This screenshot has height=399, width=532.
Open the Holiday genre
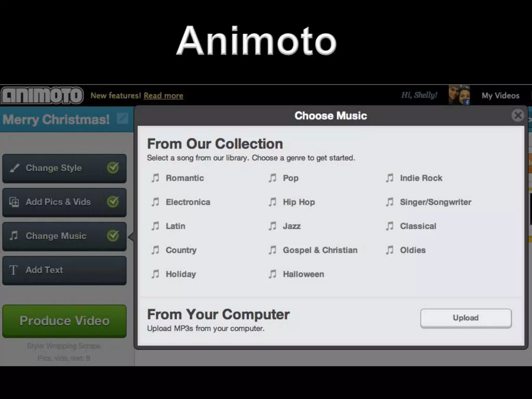pos(181,274)
